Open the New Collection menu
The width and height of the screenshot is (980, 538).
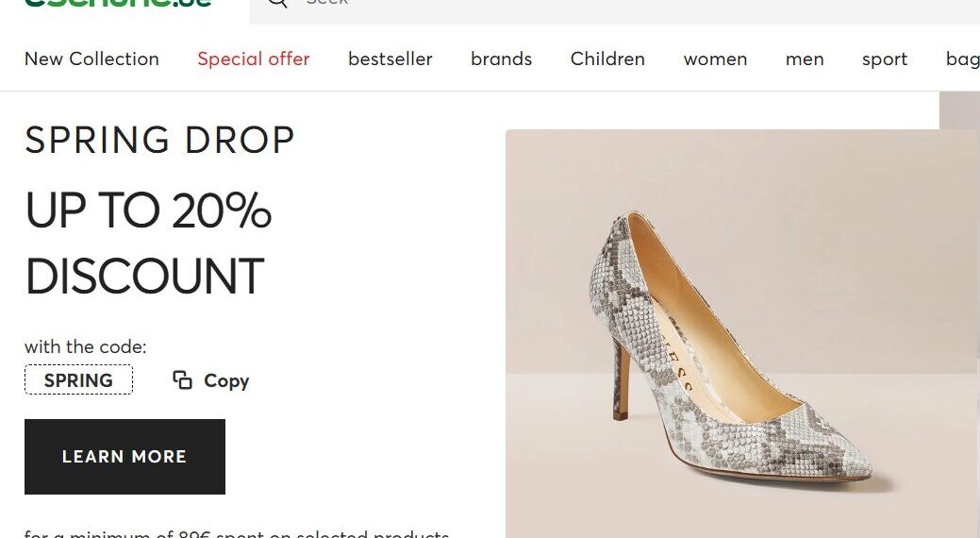pyautogui.click(x=91, y=59)
